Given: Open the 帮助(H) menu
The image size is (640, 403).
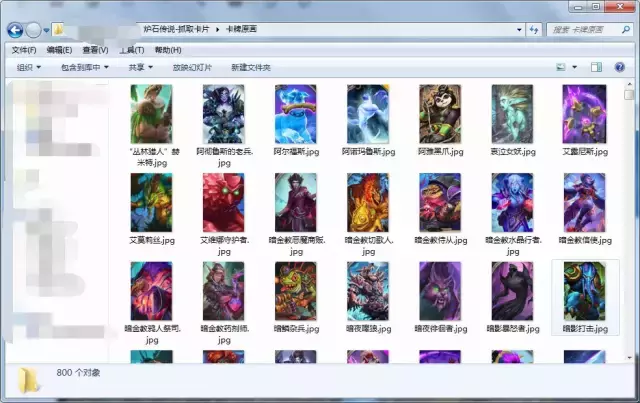Looking at the screenshot, I should [168, 50].
